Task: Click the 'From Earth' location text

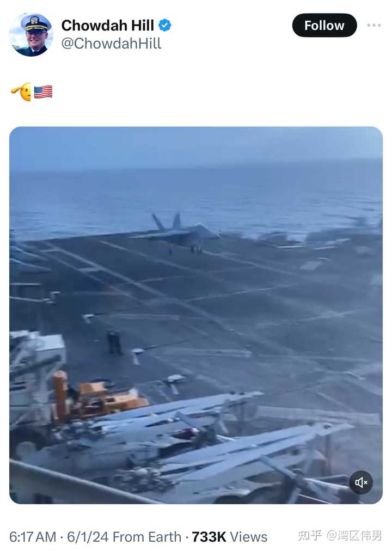Action: (147, 537)
